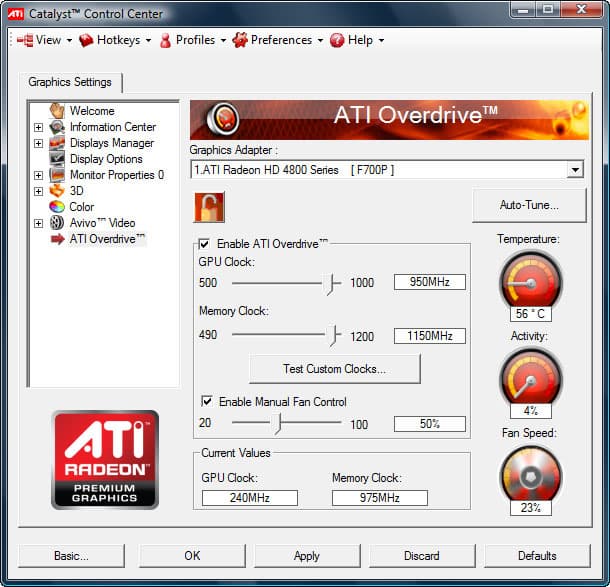Open the Graphics Adapter dropdown

coord(575,170)
